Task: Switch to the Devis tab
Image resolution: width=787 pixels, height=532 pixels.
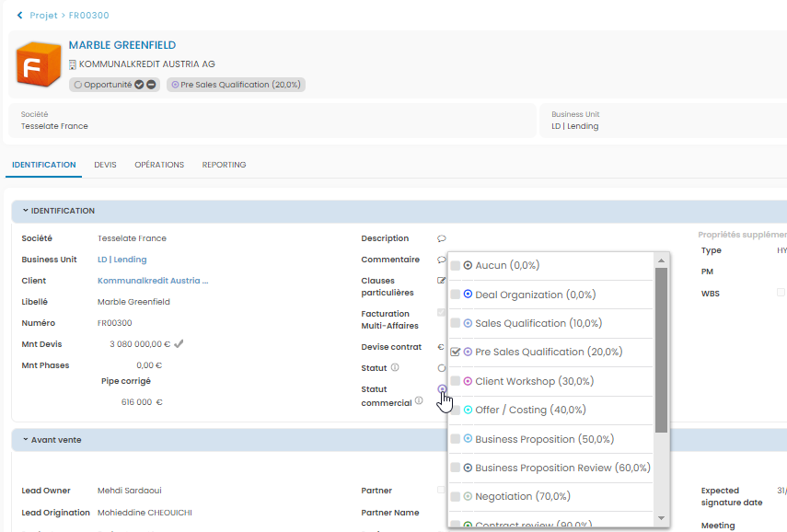Action: (x=105, y=165)
